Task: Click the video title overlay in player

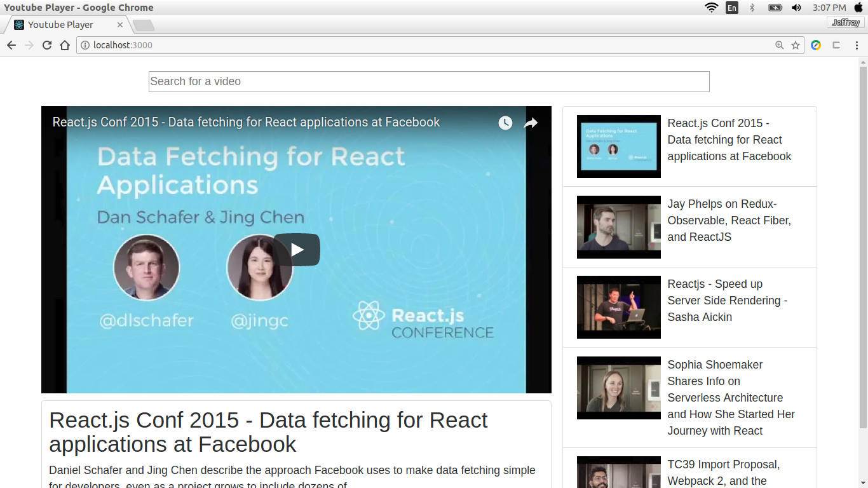Action: point(246,122)
